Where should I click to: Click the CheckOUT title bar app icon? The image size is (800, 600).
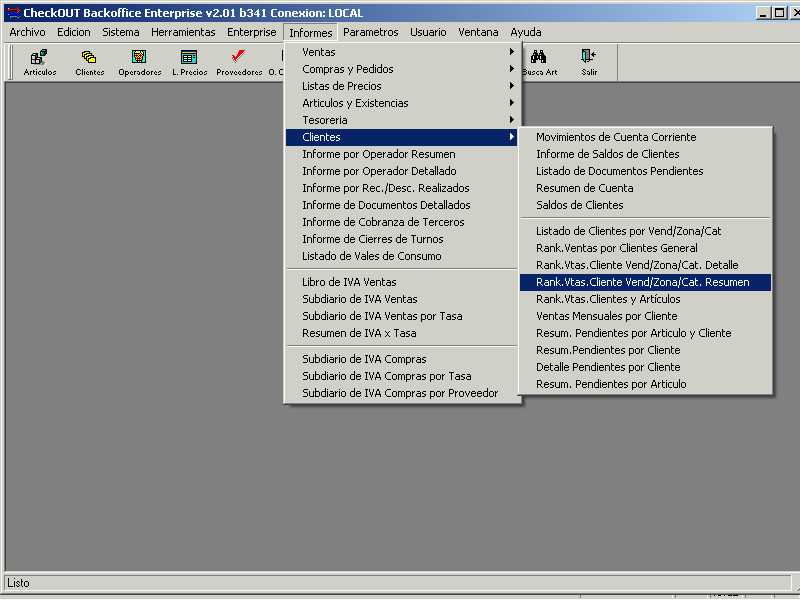pos(13,13)
